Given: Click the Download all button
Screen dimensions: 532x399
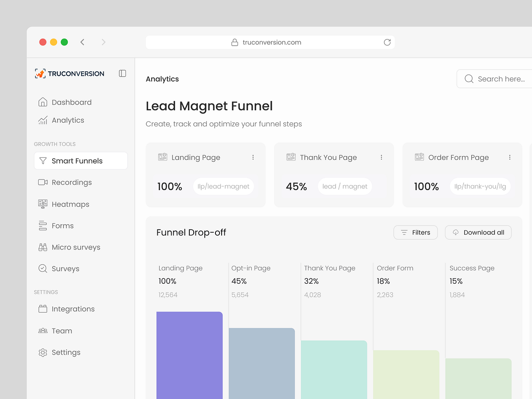Looking at the screenshot, I should click(x=478, y=232).
